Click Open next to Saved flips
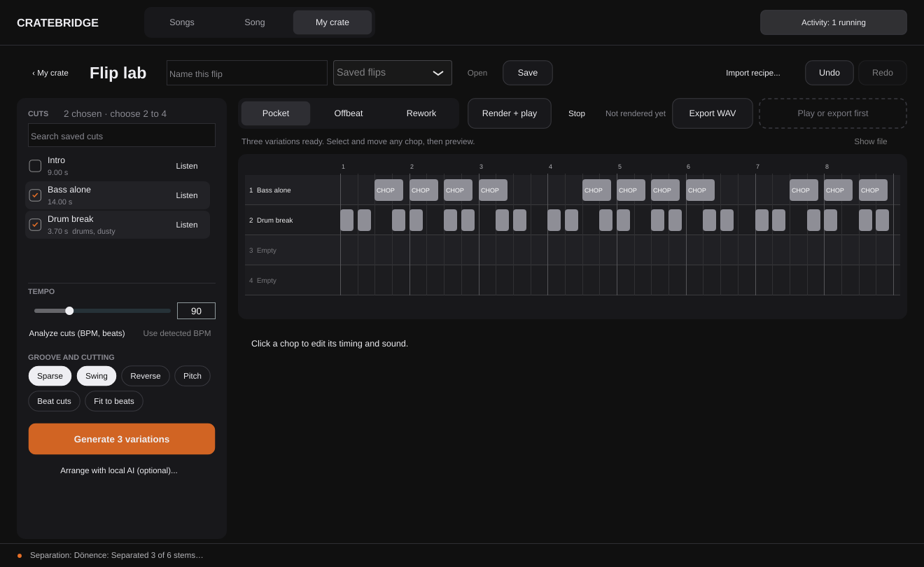Image resolution: width=924 pixels, height=567 pixels. [x=477, y=73]
